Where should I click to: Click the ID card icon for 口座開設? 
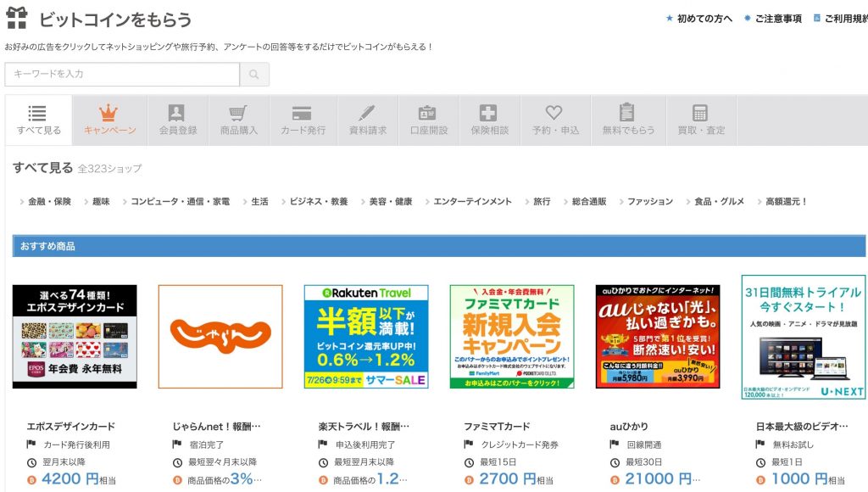tap(427, 113)
